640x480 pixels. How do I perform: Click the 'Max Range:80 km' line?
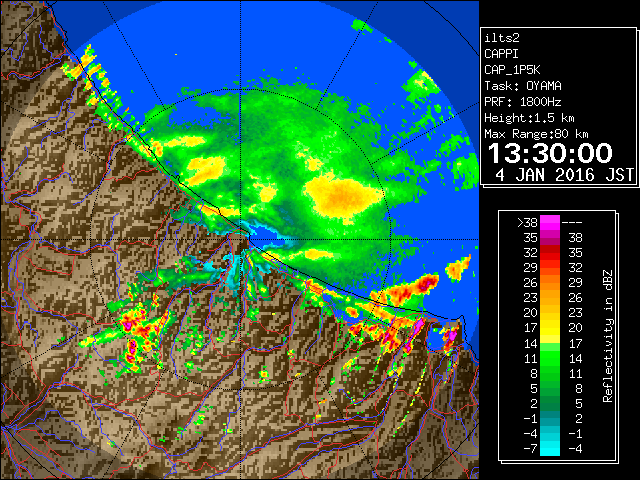(536, 134)
